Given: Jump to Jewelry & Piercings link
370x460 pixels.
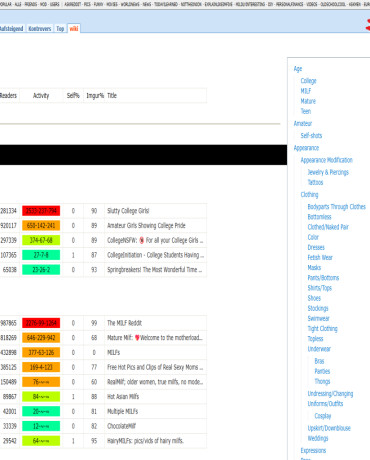Looking at the screenshot, I should [x=328, y=172].
